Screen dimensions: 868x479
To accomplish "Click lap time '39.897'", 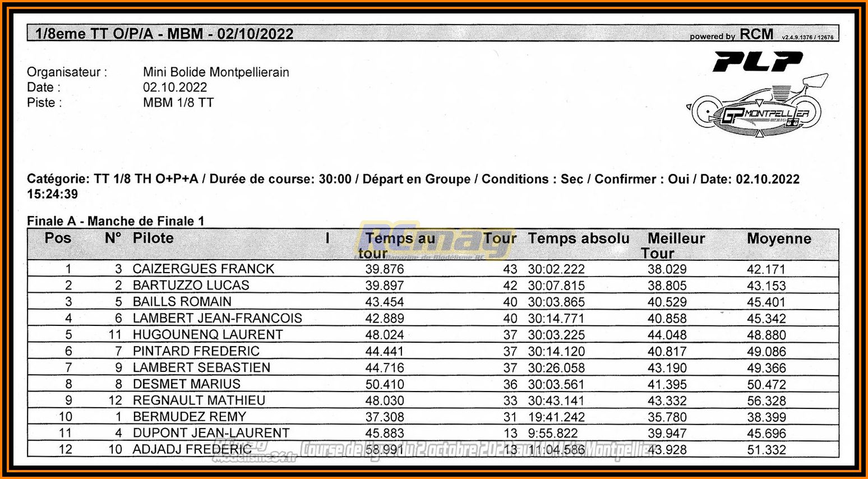I will [x=385, y=285].
